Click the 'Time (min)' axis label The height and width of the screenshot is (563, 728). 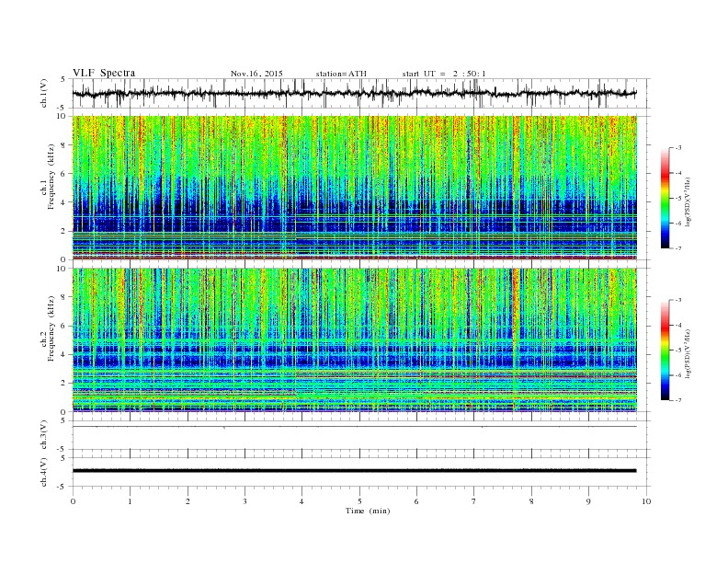pos(368,511)
